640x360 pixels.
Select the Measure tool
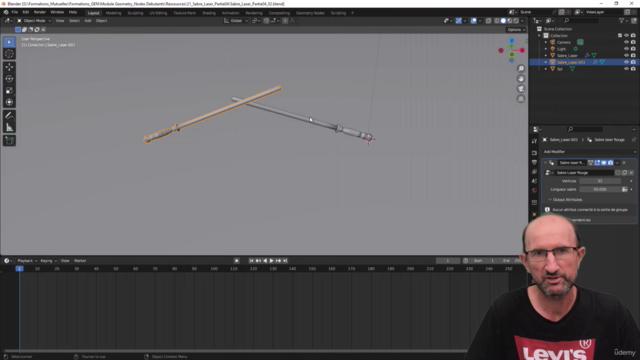point(9,128)
